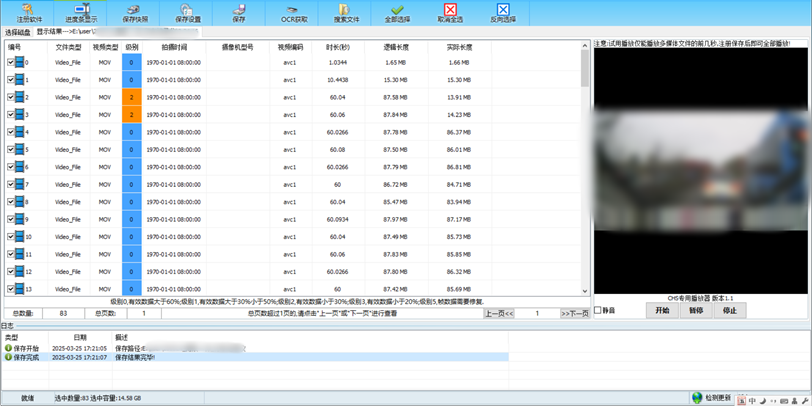The width and height of the screenshot is (812, 406).
Task: Sort by the 视频编码 column header
Action: [x=290, y=47]
